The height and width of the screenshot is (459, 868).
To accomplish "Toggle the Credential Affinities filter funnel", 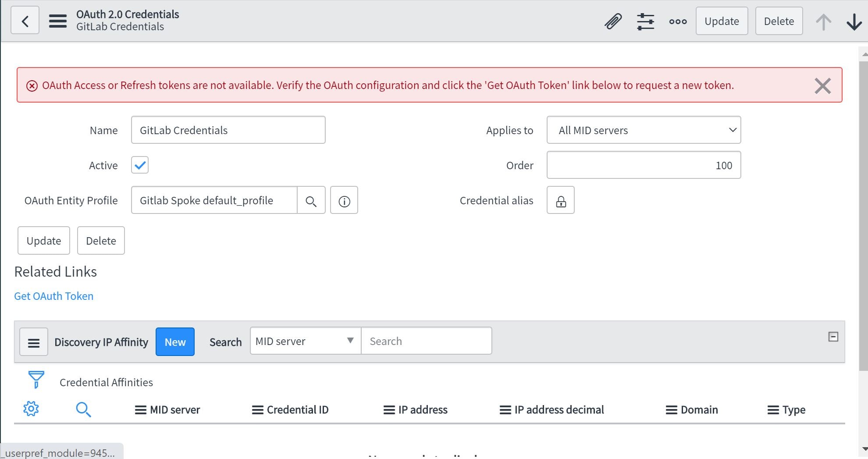I will [36, 380].
